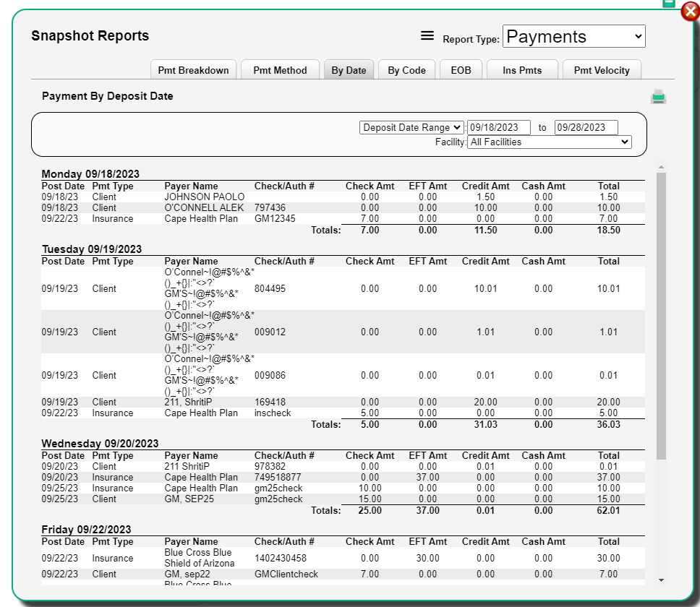700x607 pixels.
Task: Select the By Date tab
Action: pyautogui.click(x=349, y=70)
